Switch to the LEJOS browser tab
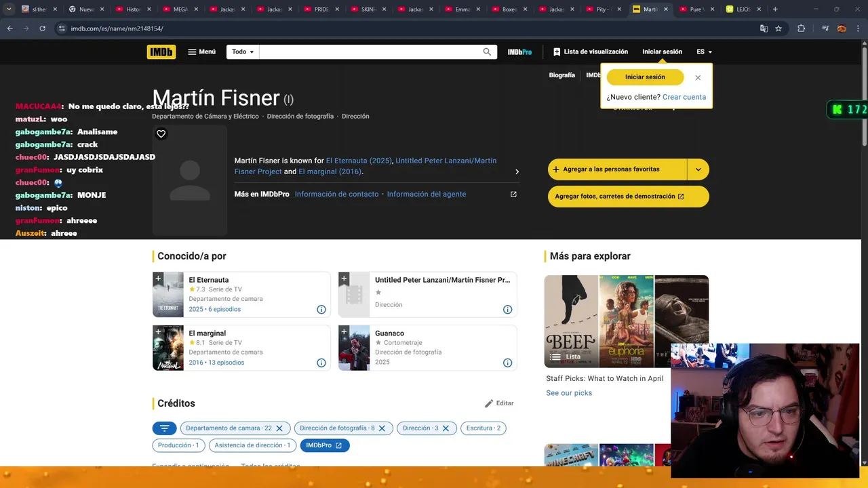This screenshot has height=488, width=868. pyautogui.click(x=742, y=9)
